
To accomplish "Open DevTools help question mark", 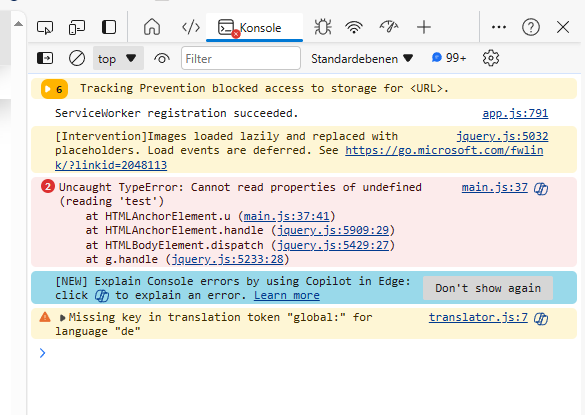I will [x=531, y=27].
